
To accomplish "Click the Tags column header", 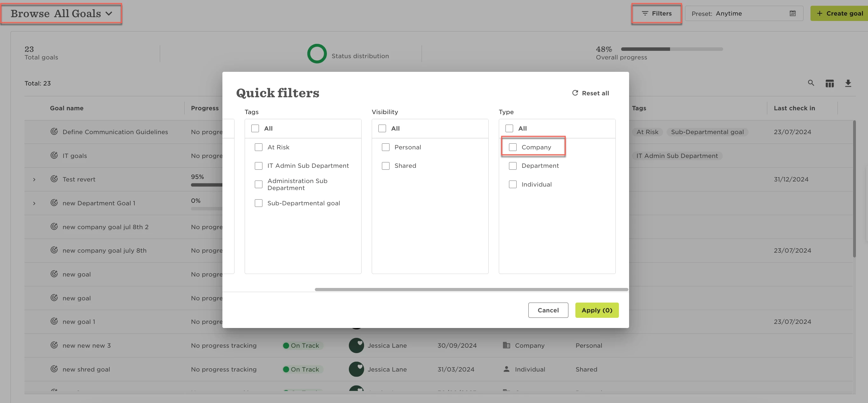I will tap(639, 108).
